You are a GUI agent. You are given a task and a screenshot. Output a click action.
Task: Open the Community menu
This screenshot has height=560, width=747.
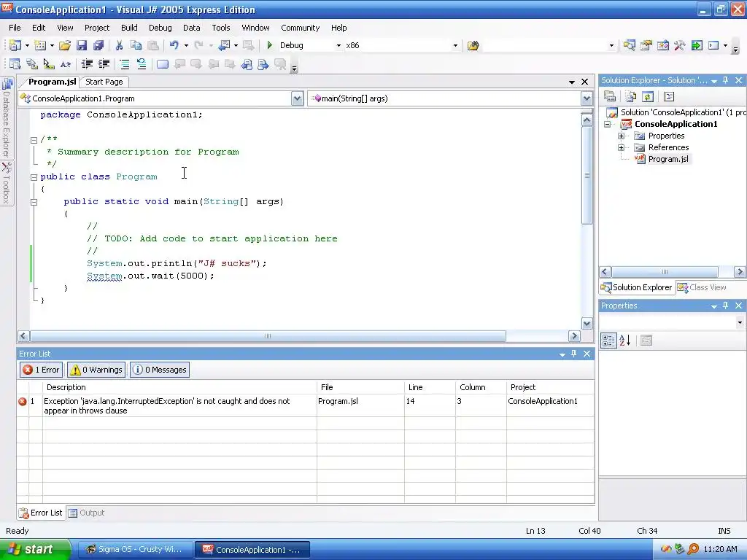(x=300, y=28)
